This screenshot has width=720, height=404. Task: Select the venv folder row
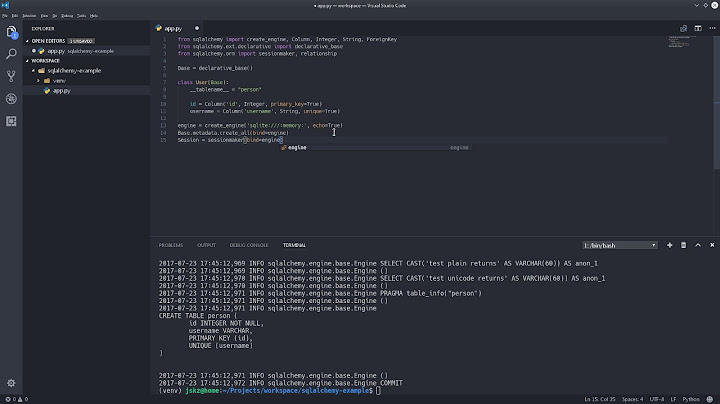click(86, 81)
